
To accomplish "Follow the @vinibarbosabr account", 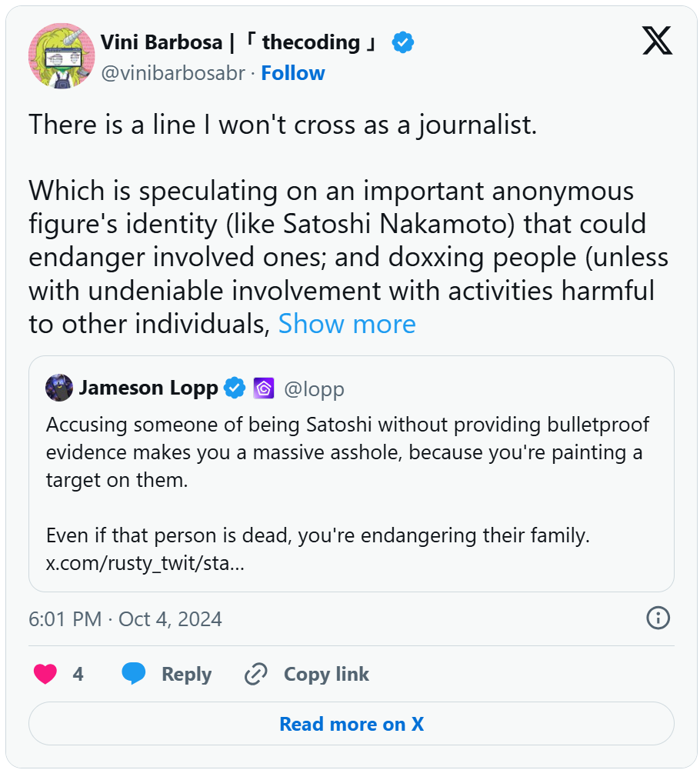I will 293,73.
